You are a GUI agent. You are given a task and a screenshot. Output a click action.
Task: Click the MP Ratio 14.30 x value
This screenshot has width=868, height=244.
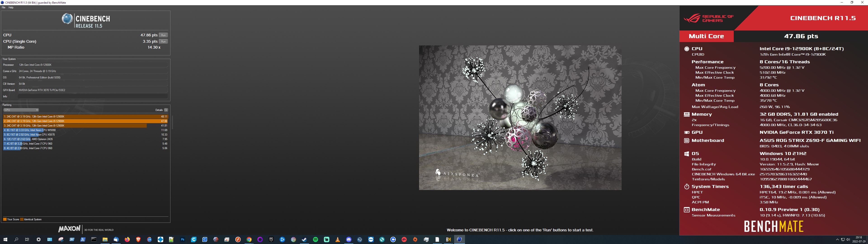154,47
